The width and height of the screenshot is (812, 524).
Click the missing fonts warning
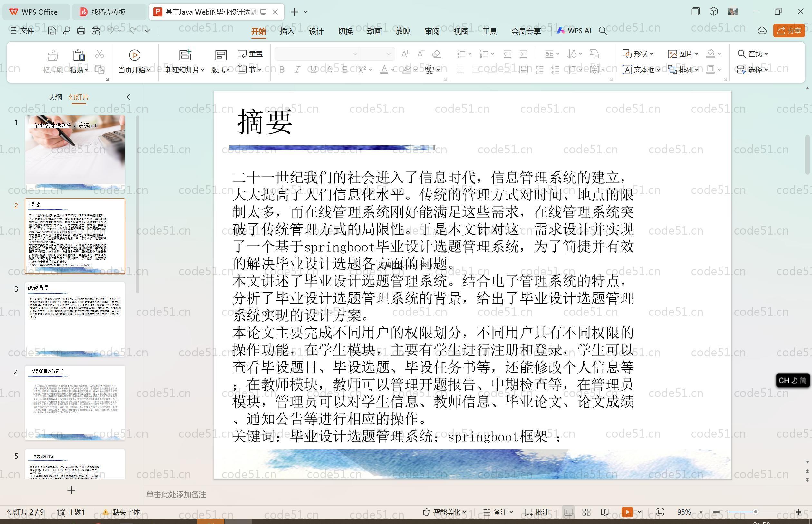(121, 512)
